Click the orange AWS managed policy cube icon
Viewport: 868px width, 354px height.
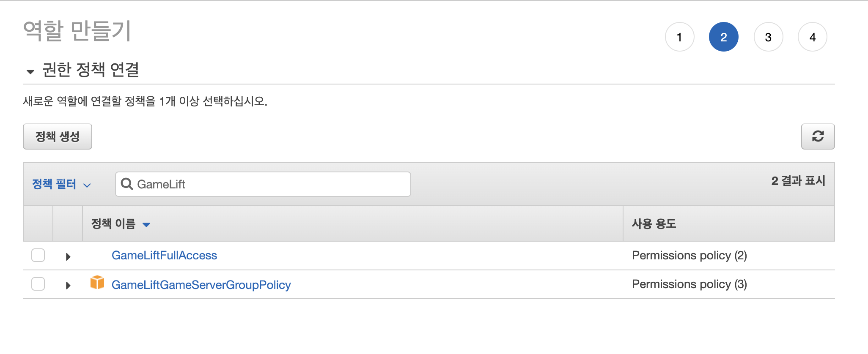[x=97, y=283]
